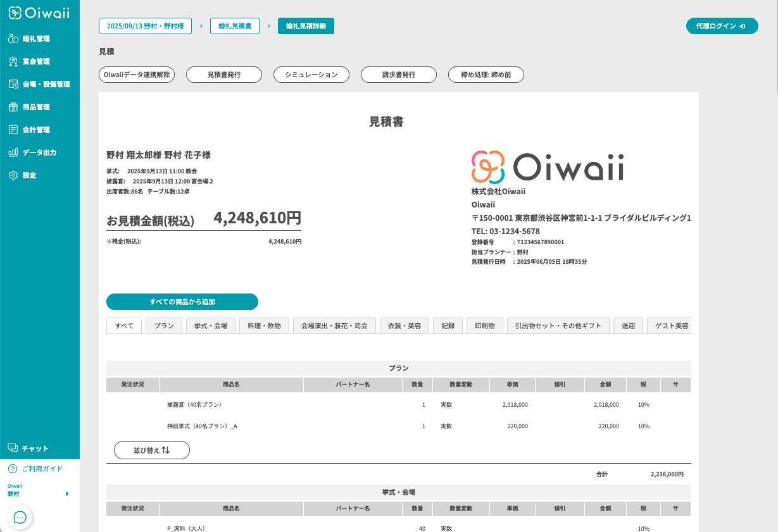Go to 婚礼見積書 breadcrumb
778x532 pixels.
point(235,26)
